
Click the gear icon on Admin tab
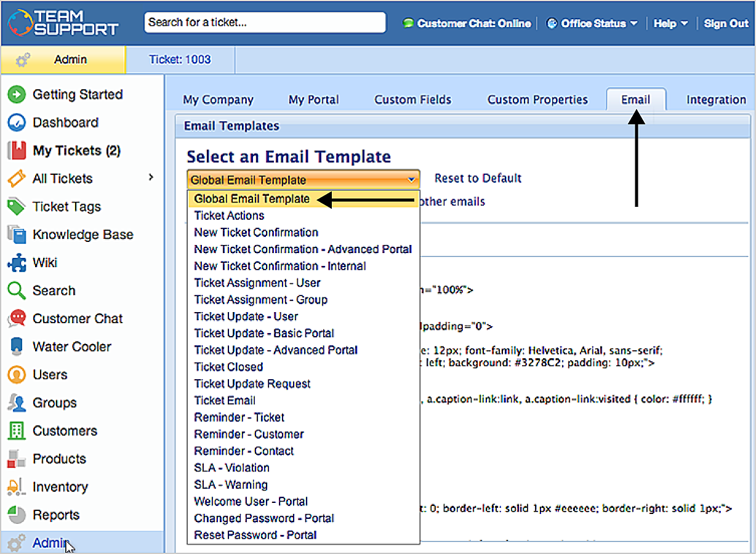coord(23,60)
